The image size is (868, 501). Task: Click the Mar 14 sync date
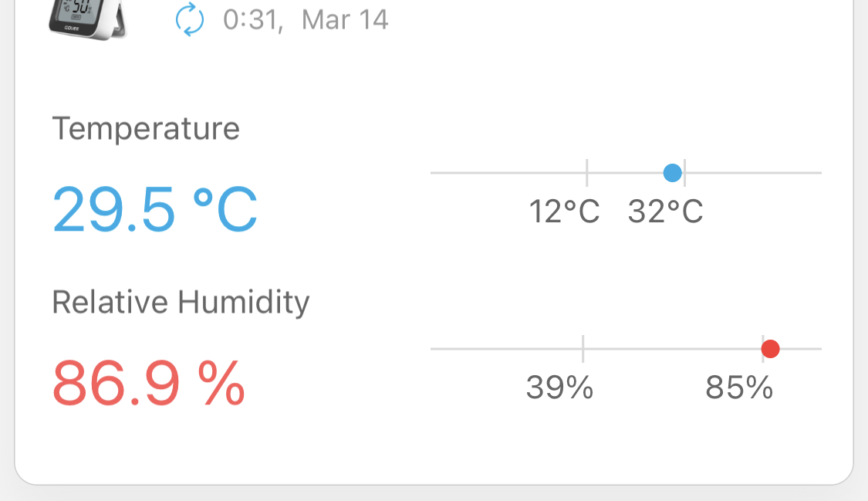pos(345,19)
